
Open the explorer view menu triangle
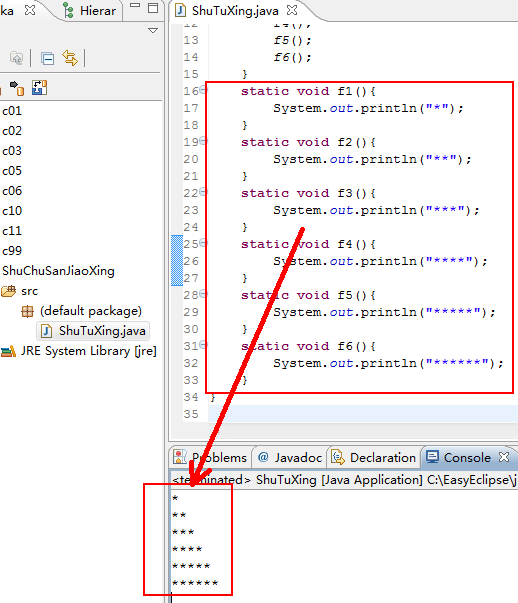[x=153, y=30]
